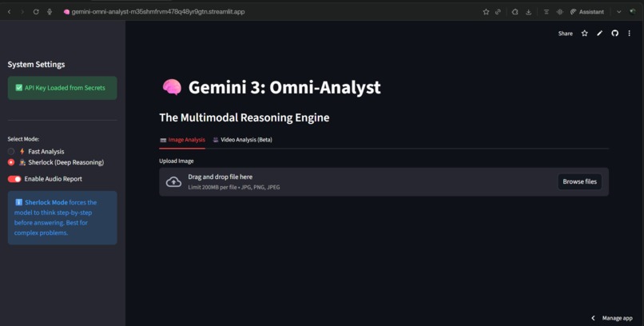
Task: Click the Sherlock Mode info box
Action: (62, 217)
